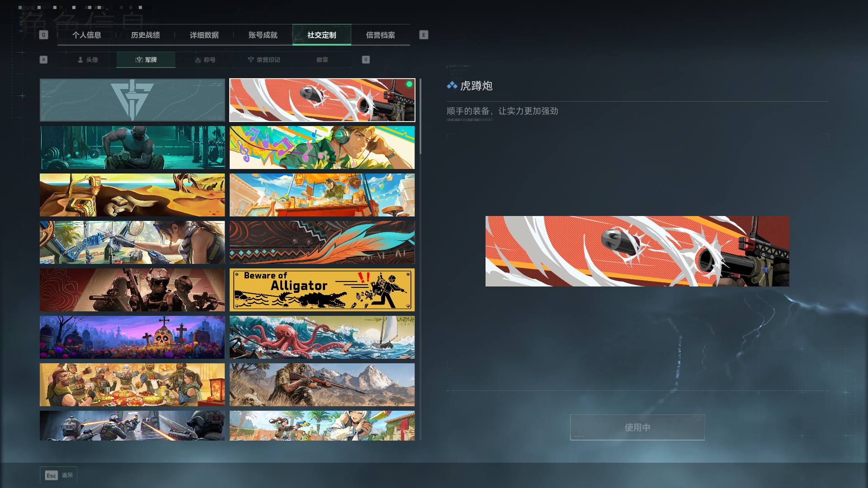Open the 信誉档案 tab
Screen dimensions: 868x488
pos(381,35)
